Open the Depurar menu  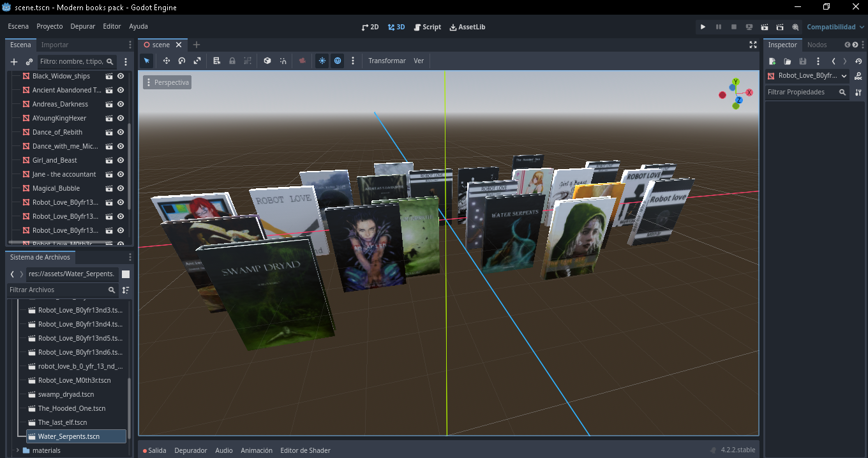pyautogui.click(x=83, y=27)
